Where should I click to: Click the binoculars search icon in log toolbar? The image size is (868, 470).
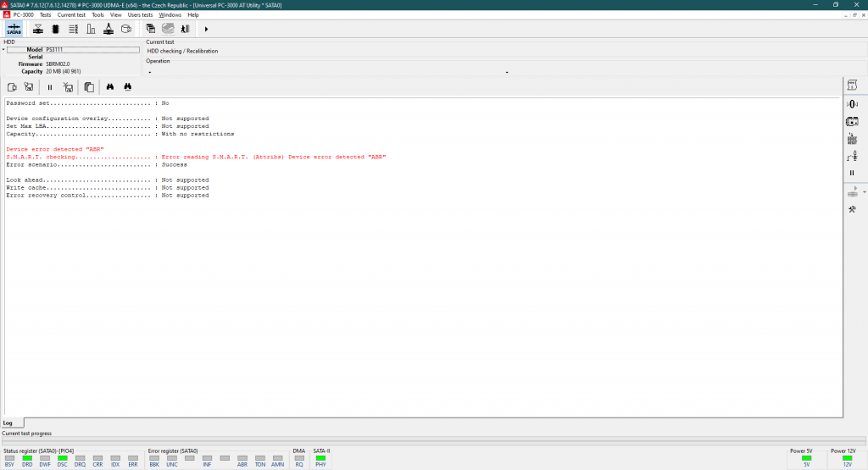point(110,87)
